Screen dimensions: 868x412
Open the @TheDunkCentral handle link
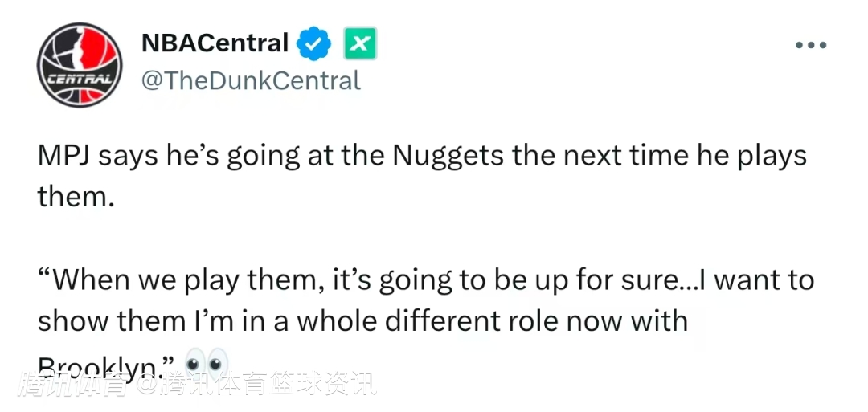click(252, 81)
